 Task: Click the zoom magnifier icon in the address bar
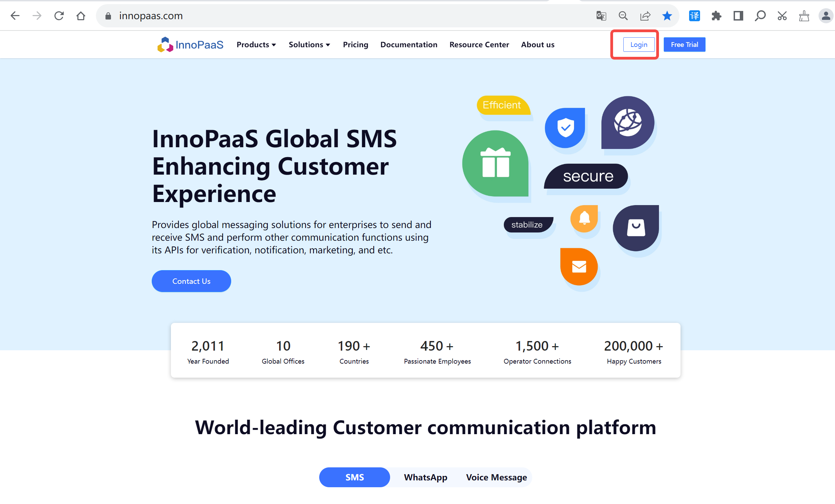pos(623,16)
